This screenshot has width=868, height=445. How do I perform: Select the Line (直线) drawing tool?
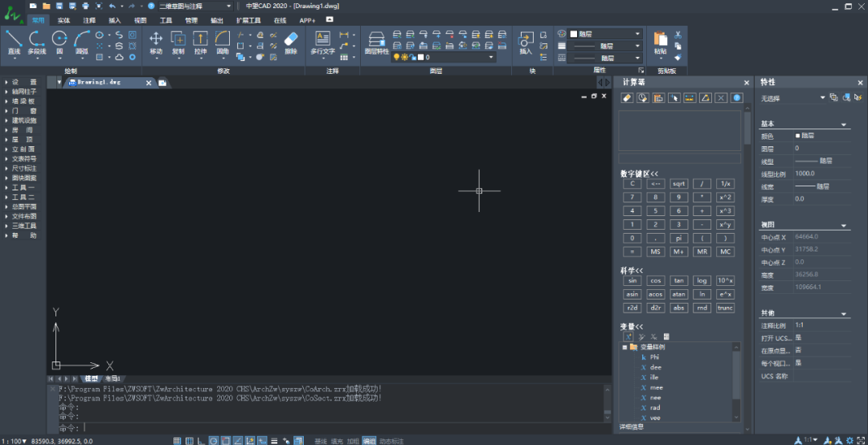pos(14,42)
